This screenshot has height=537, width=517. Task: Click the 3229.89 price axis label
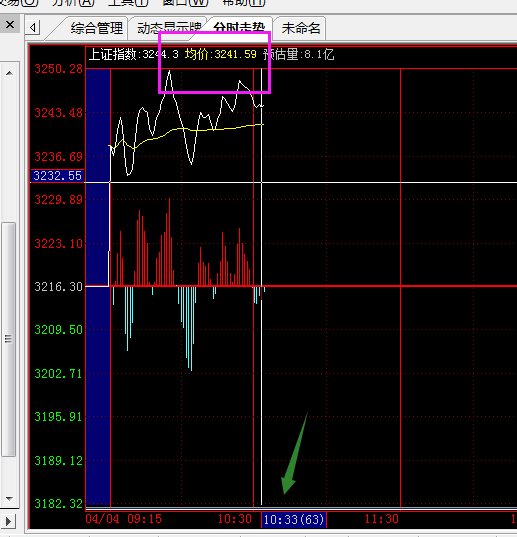[59, 200]
